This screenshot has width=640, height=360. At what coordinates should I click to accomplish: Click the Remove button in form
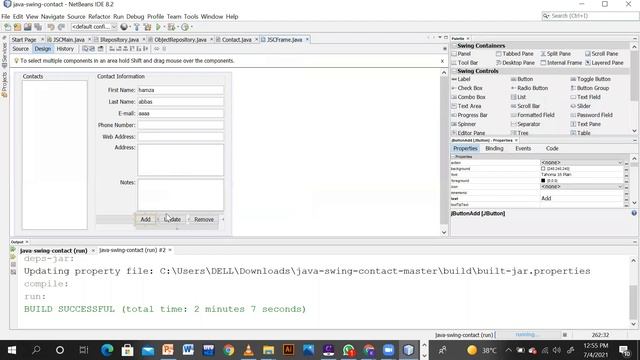204,220
